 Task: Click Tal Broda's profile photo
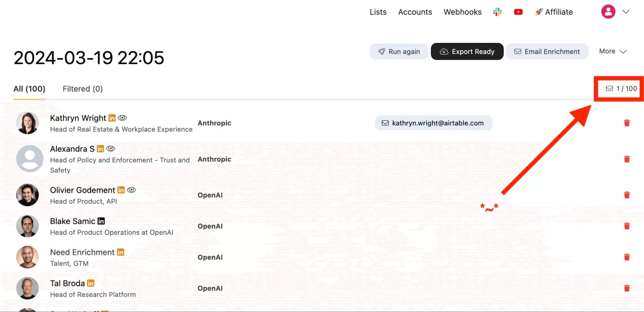pyautogui.click(x=27, y=288)
